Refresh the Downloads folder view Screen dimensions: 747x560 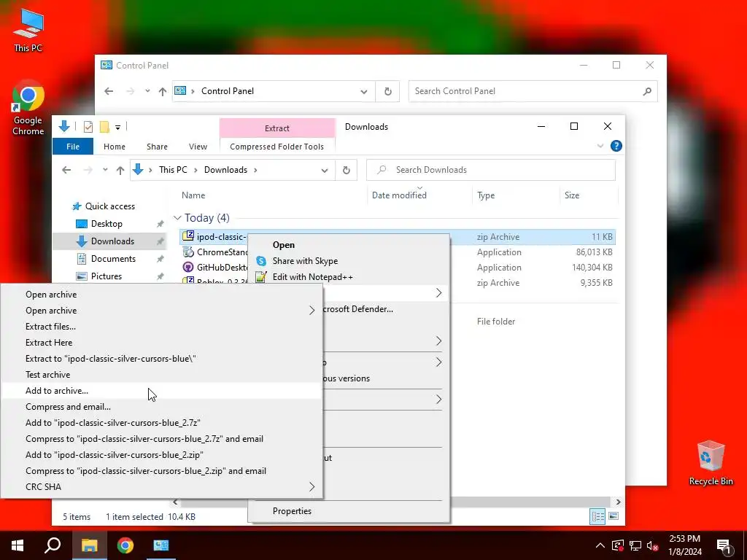coord(347,170)
